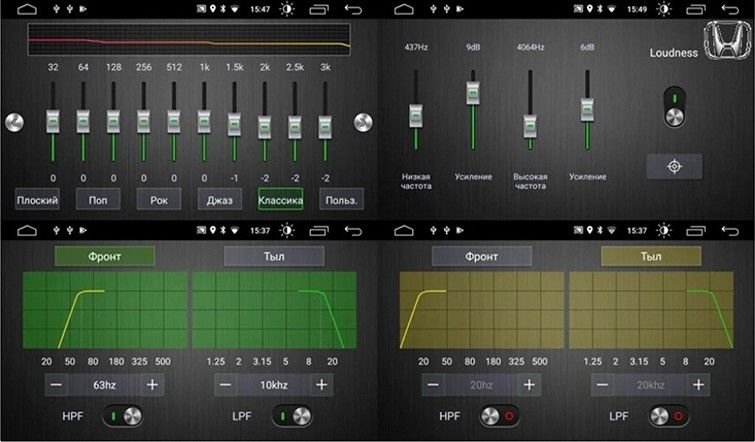The width and height of the screenshot is (755, 442).
Task: Click the 3k band slider handle
Action: point(325,128)
